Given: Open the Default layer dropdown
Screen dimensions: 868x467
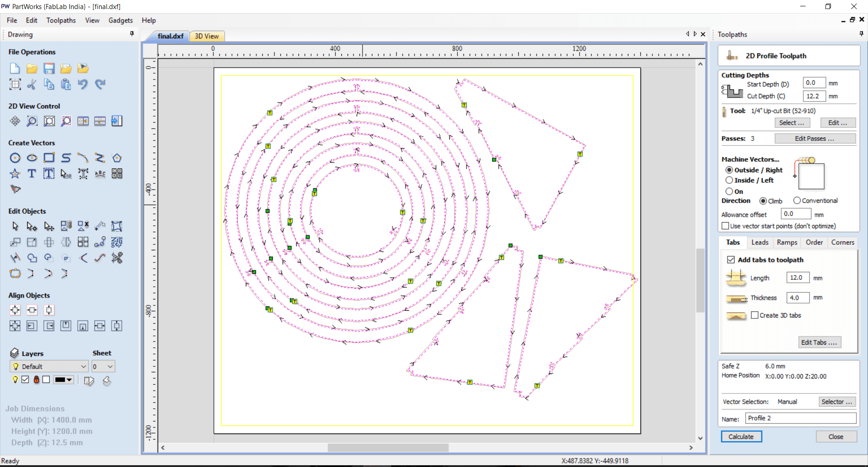Looking at the screenshot, I should 49,366.
